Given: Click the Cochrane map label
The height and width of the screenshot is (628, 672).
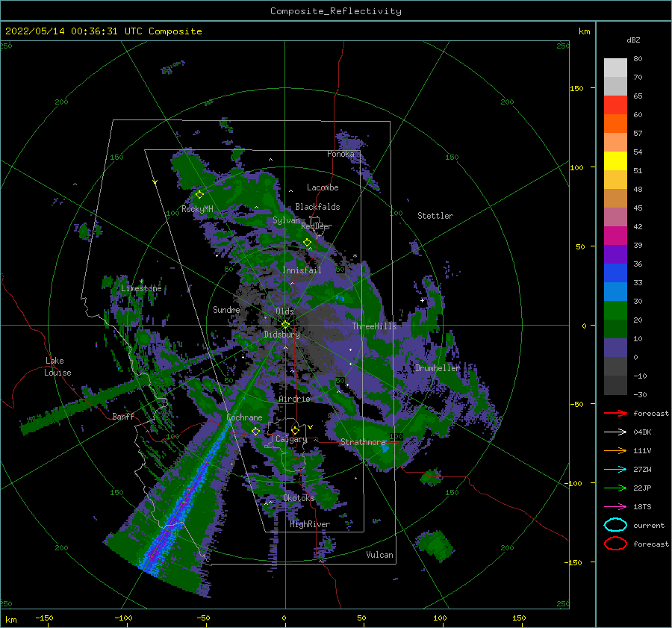Looking at the screenshot, I should 244,417.
